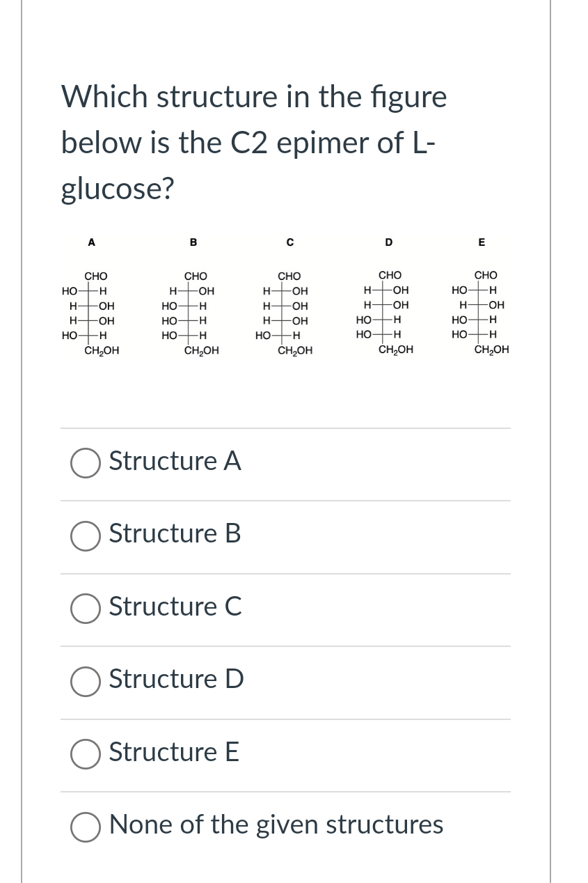
Task: Click the Structure E answer label
Action: [173, 752]
